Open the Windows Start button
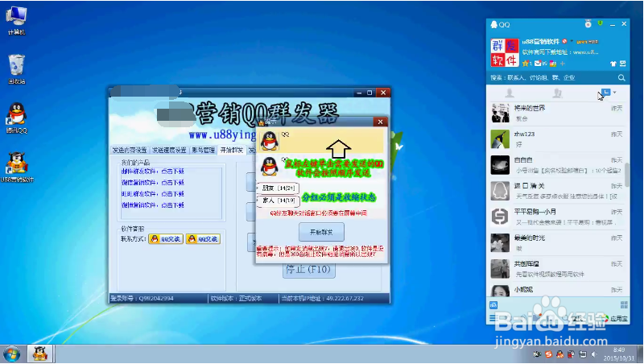 pos(11,354)
